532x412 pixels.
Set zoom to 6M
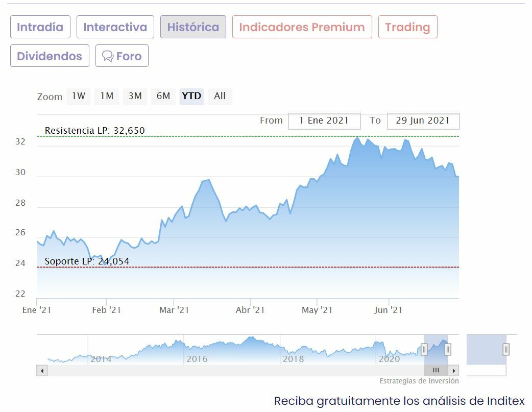163,96
